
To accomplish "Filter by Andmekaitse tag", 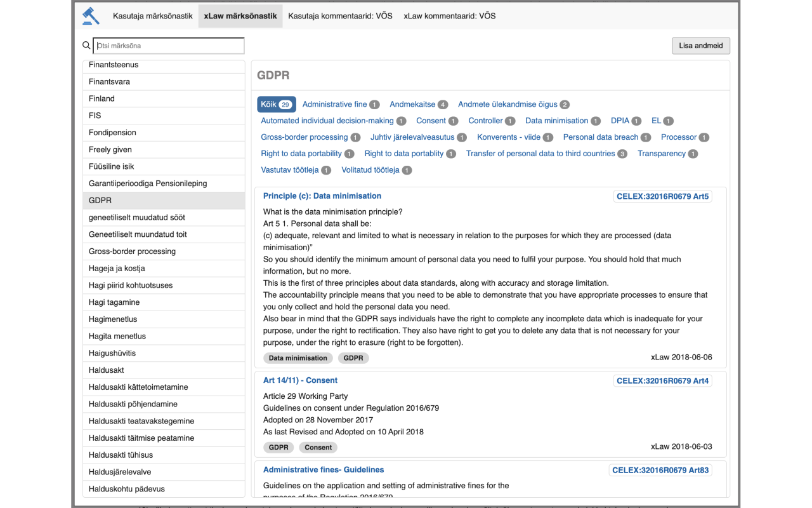I will pyautogui.click(x=419, y=104).
